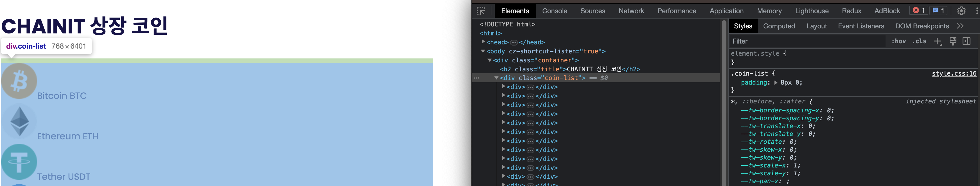Select the h2 title element node
The height and width of the screenshot is (186, 980).
[x=570, y=69]
